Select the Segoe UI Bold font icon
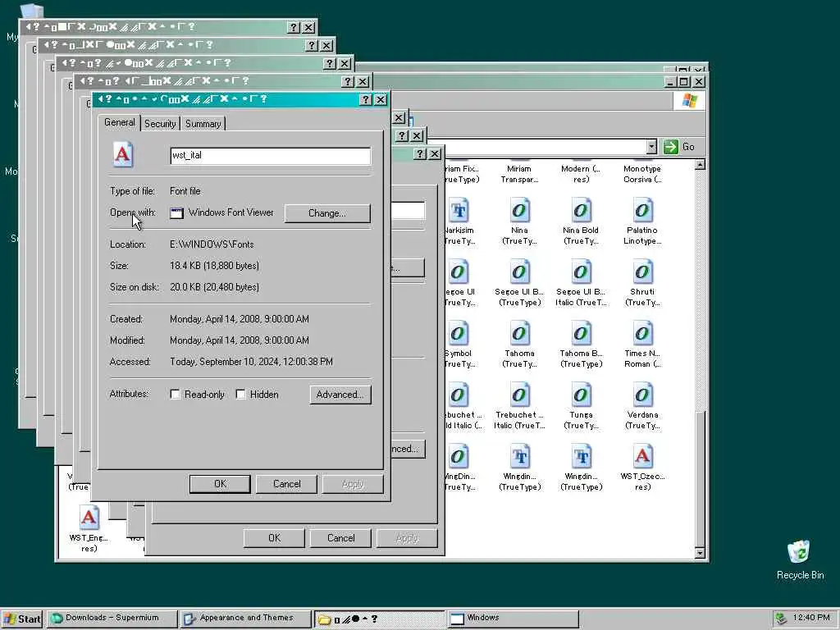This screenshot has height=630, width=840. coord(519,272)
